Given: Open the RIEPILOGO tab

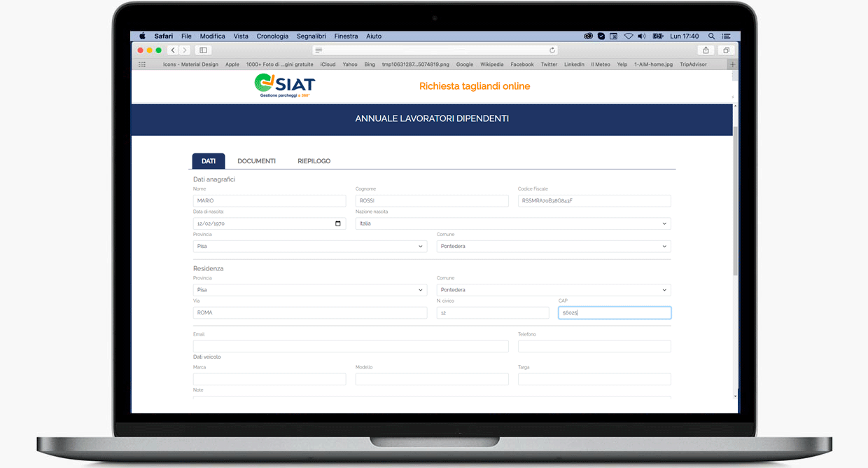Looking at the screenshot, I should click(x=314, y=161).
